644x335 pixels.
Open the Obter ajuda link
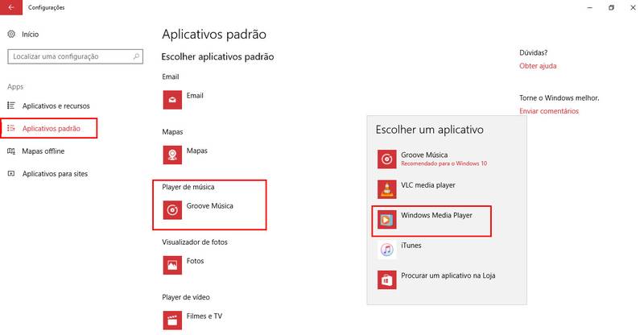coord(538,66)
